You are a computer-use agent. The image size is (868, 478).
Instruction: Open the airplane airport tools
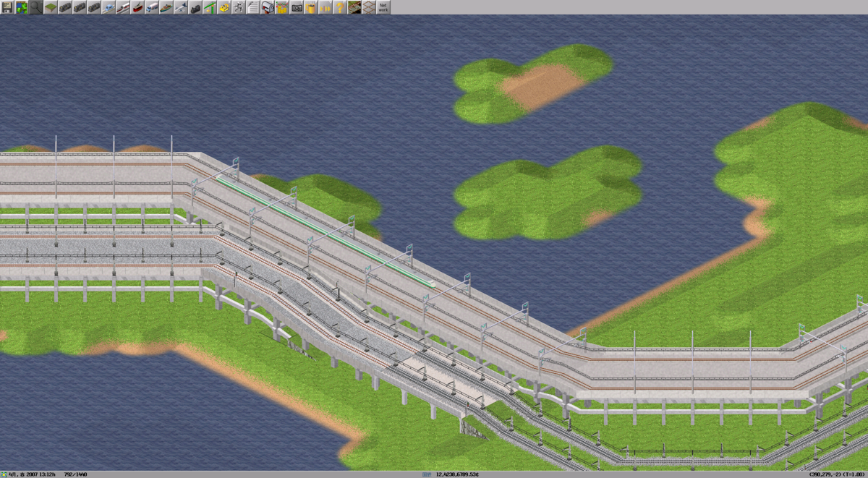pyautogui.click(x=181, y=7)
